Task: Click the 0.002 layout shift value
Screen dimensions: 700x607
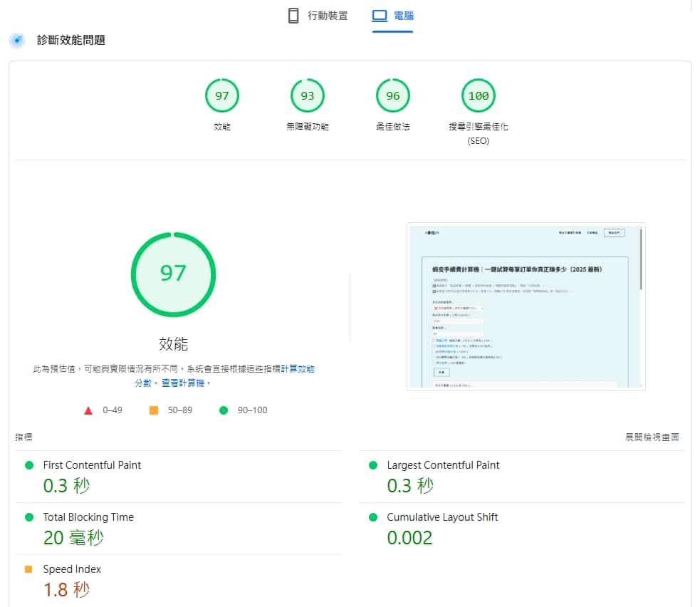Action: [410, 538]
